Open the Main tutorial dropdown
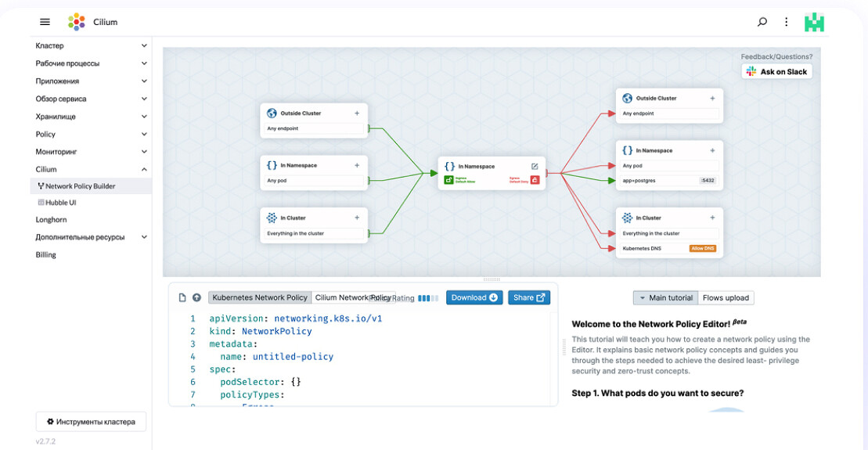This screenshot has height=450, width=868. click(x=665, y=297)
